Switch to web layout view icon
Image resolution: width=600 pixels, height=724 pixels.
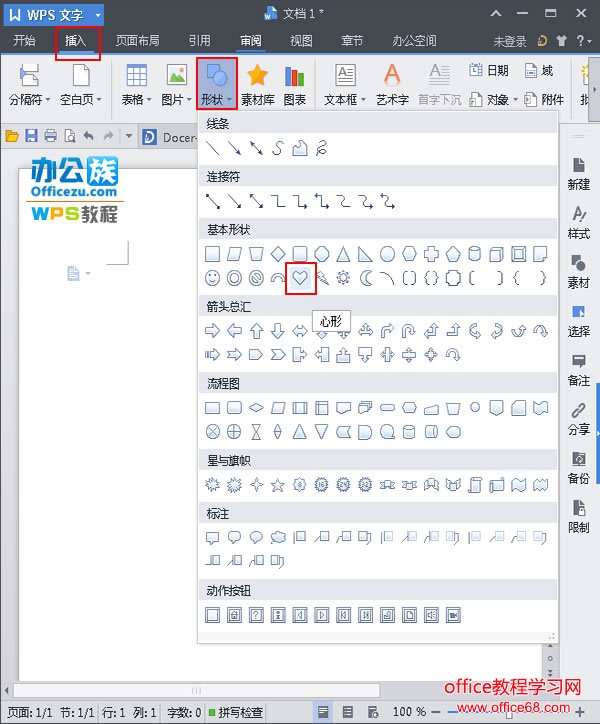[x=372, y=712]
